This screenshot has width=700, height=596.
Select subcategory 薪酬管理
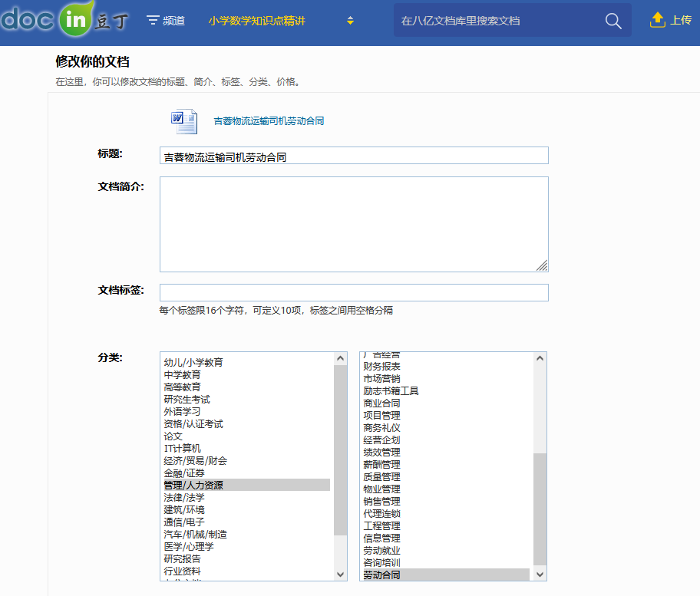447,464
